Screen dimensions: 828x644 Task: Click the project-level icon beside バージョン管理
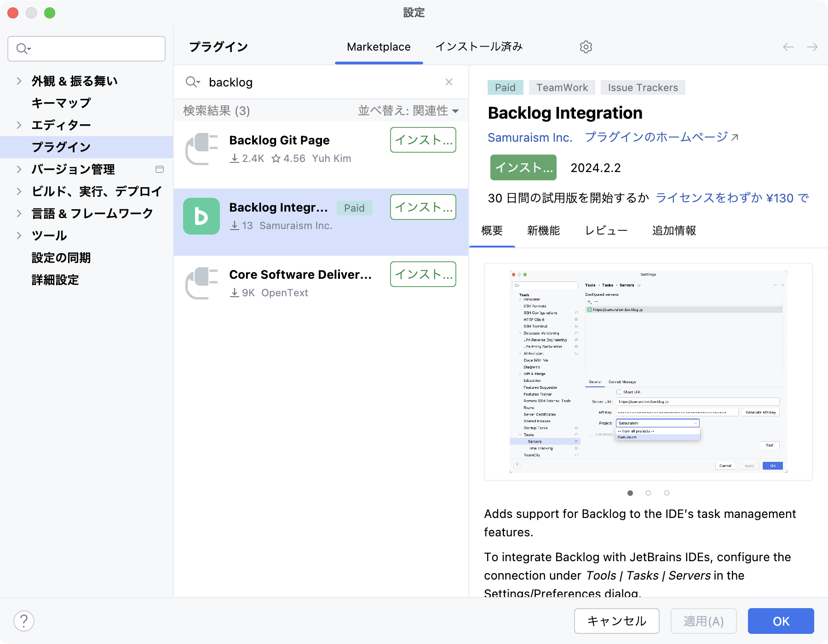160,169
